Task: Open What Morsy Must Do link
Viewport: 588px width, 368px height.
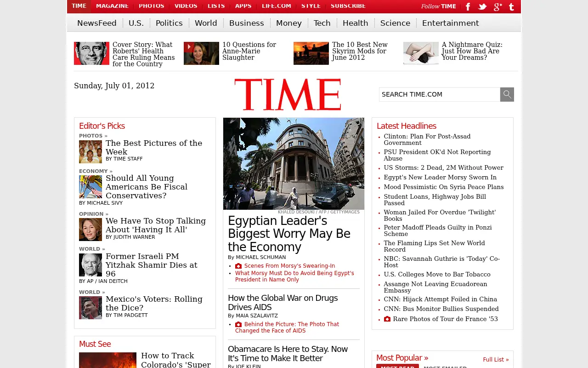Action: (294, 276)
